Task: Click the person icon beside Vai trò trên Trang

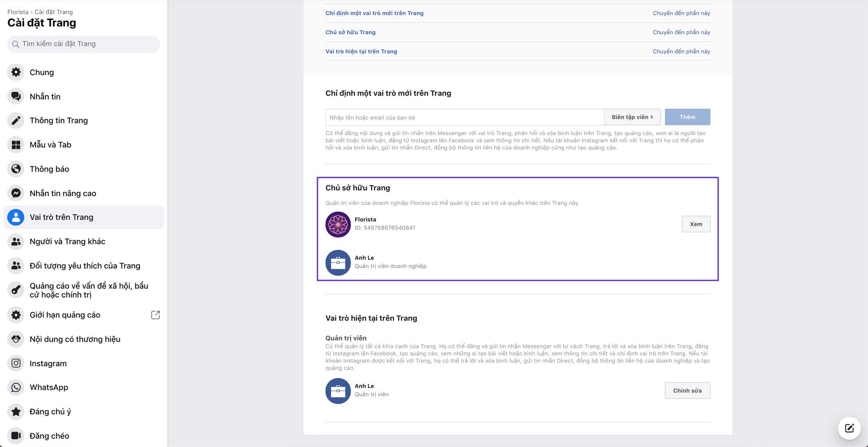Action: [x=16, y=217]
